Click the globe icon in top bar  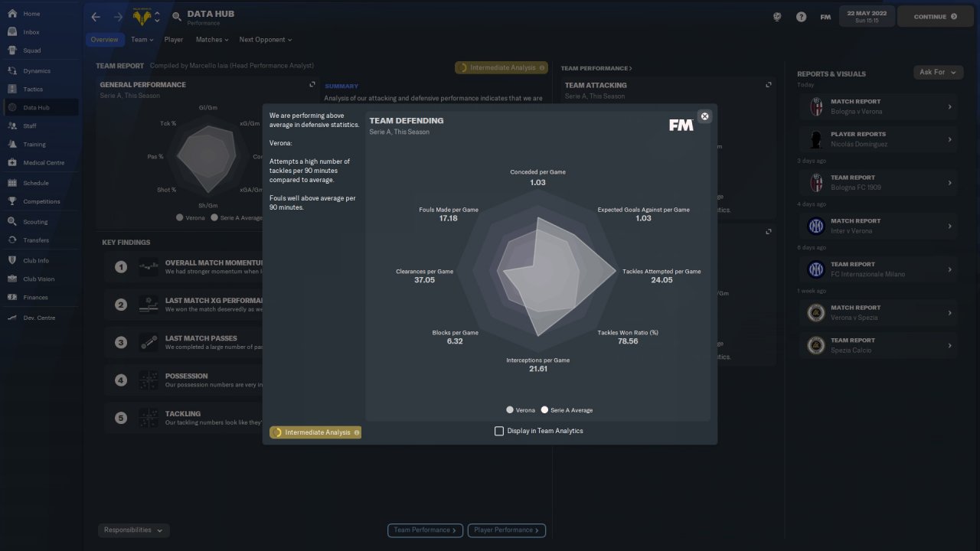click(778, 17)
